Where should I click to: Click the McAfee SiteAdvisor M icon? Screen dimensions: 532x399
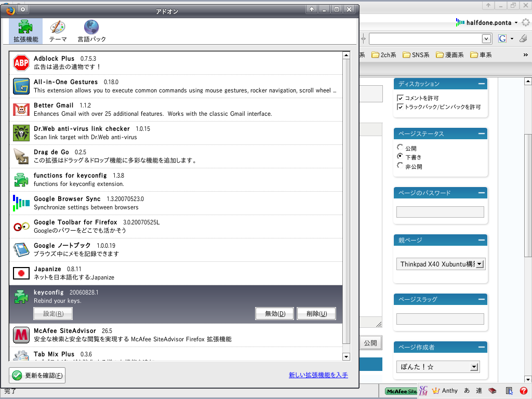click(x=21, y=335)
